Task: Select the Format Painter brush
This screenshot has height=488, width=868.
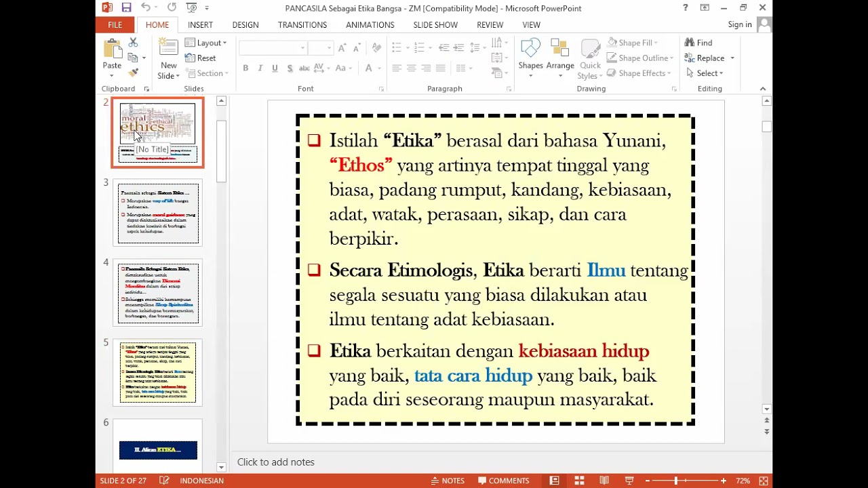Action: click(x=133, y=73)
